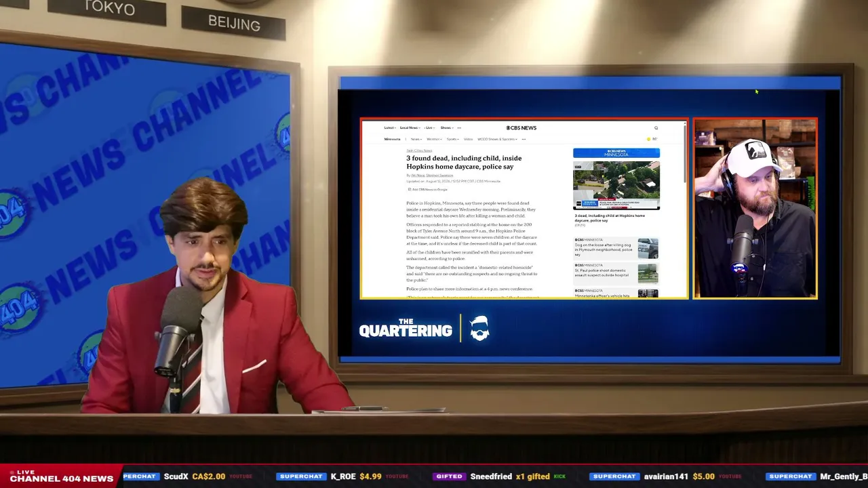Expand the Weather dropdown in Minnesota bar
This screenshot has height=488, width=868.
coord(434,139)
